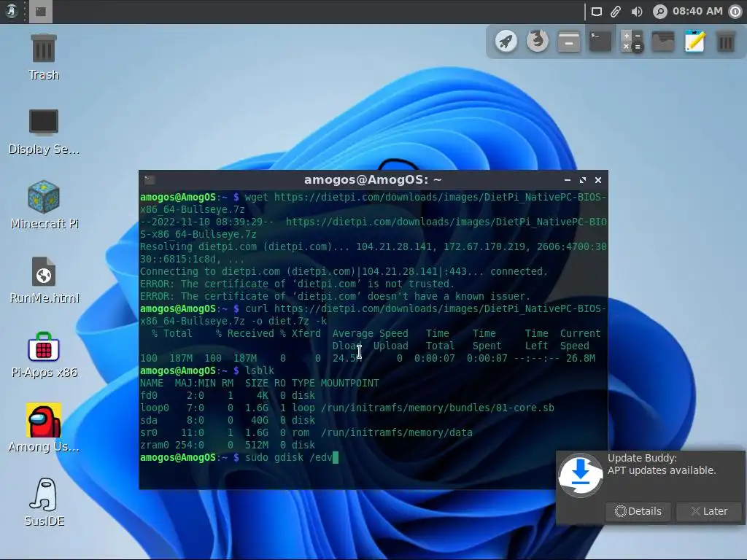Click the terminal title 'amogos@AmogOS: ~'

[x=373, y=180]
